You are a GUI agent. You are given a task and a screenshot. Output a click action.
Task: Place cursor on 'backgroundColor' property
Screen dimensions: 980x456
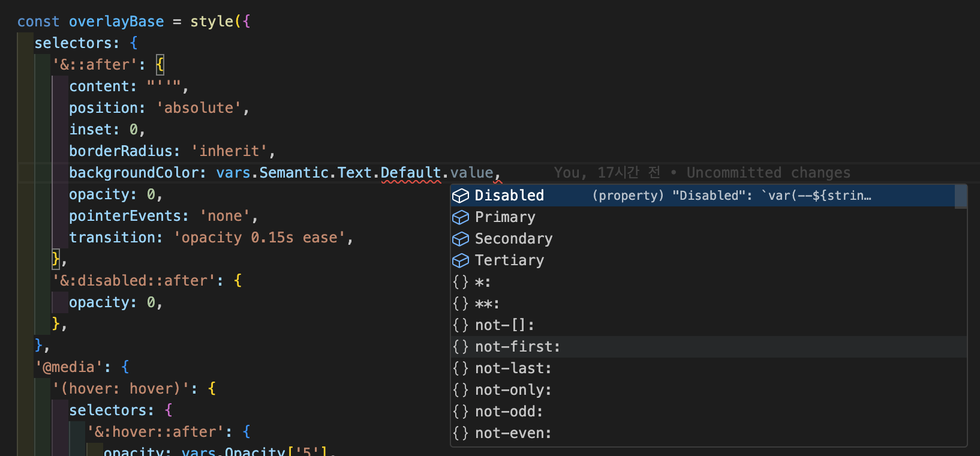tap(134, 173)
